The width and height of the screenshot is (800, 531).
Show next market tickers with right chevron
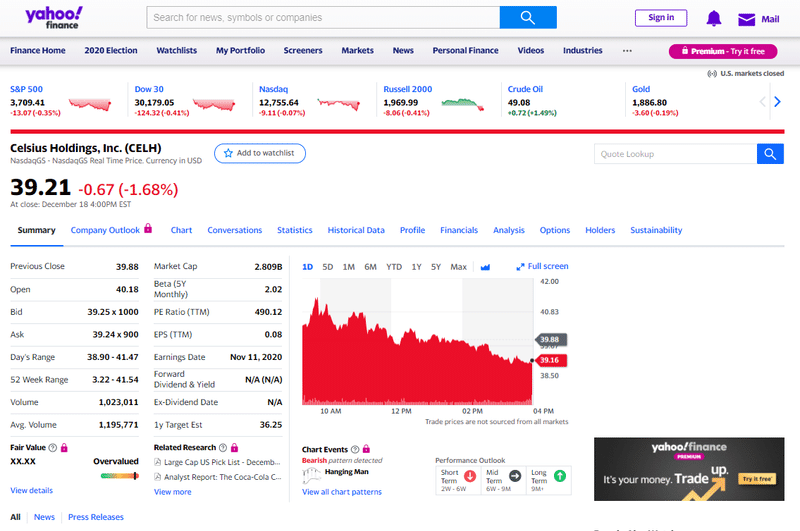tap(777, 102)
